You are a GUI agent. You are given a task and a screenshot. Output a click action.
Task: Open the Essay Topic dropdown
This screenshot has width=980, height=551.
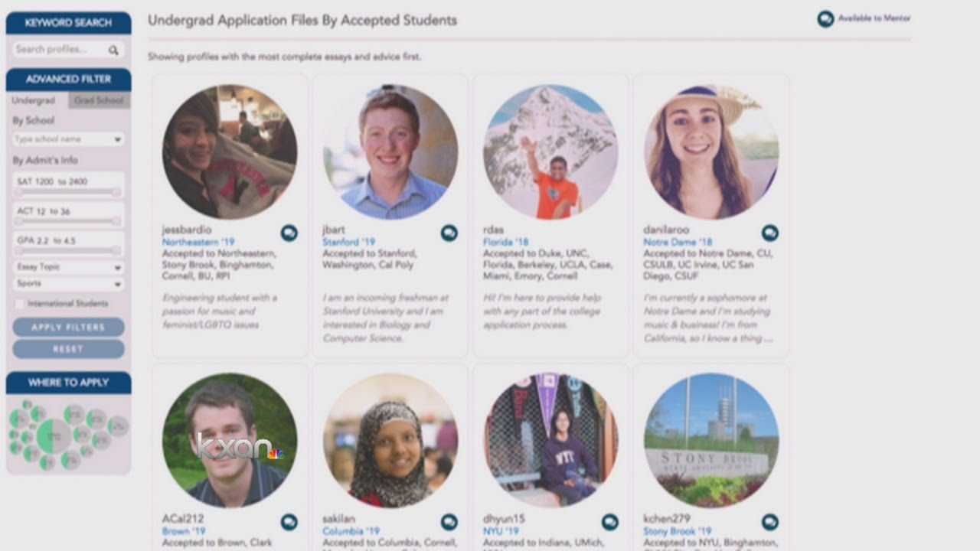(x=68, y=267)
